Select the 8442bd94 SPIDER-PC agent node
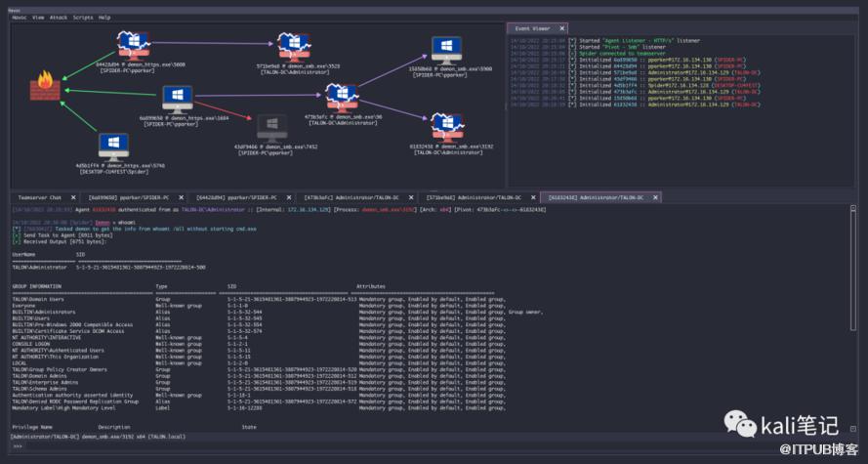Viewport: 868px width, 464px height. pos(131,44)
